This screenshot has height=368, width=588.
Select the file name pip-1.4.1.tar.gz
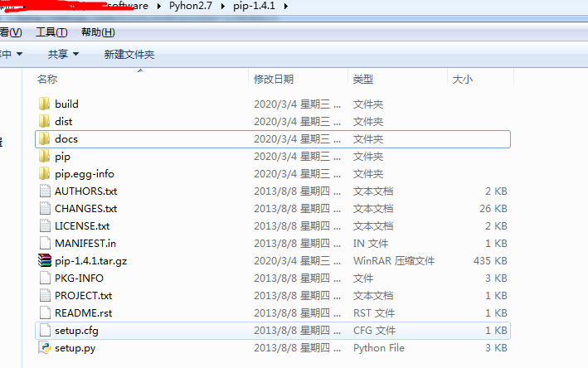point(90,261)
